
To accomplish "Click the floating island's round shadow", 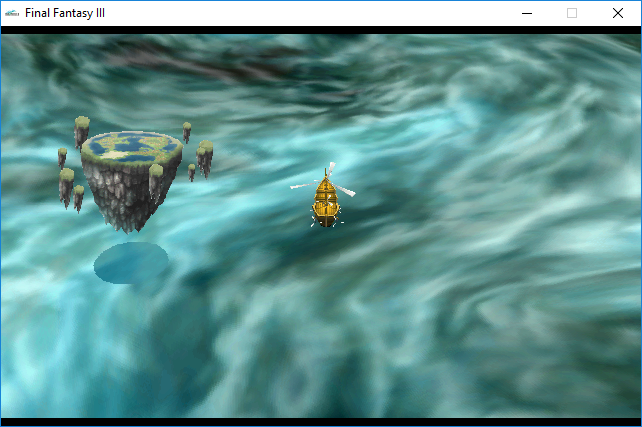I will [131, 263].
